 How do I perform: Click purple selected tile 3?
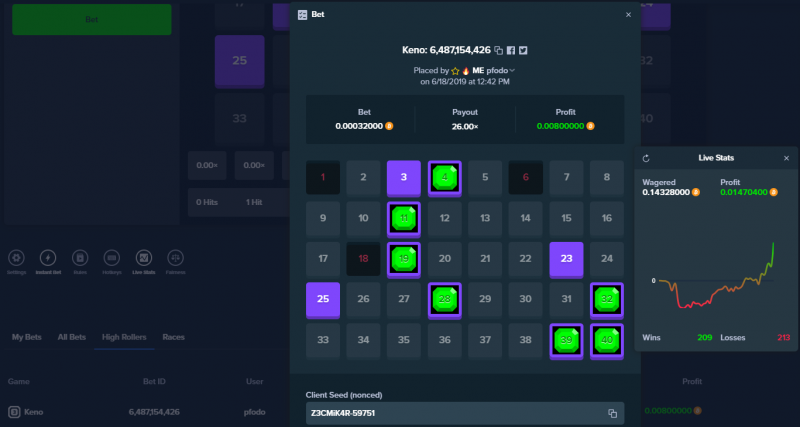(x=404, y=178)
